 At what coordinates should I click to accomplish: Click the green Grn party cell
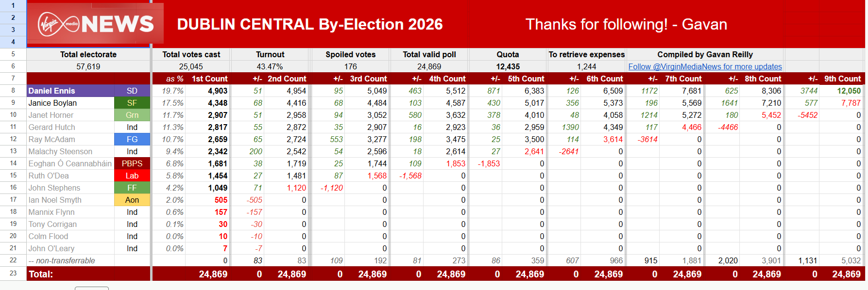tap(132, 115)
